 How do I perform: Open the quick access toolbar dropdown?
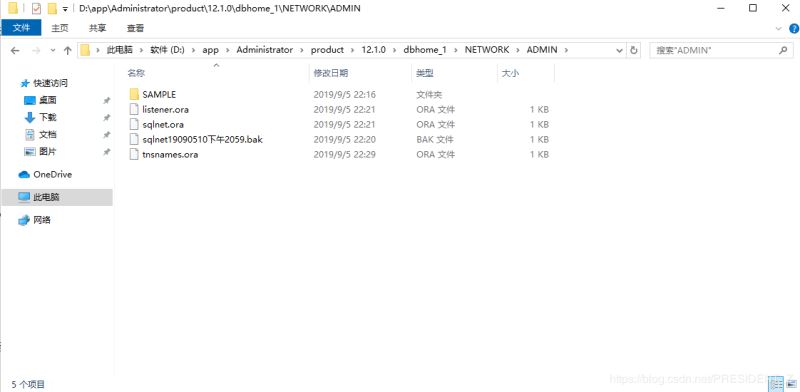[x=65, y=9]
